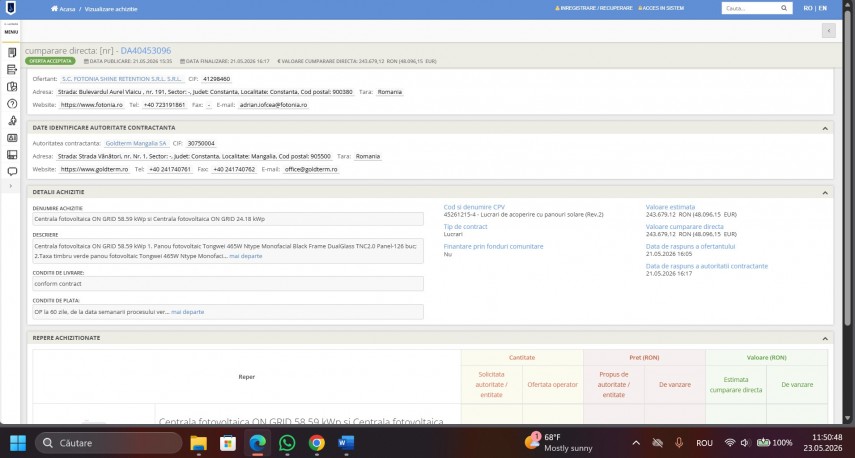Viewport: 855px width, 458px height.
Task: Go to Acasa home breadcrumb
Action: (63, 9)
